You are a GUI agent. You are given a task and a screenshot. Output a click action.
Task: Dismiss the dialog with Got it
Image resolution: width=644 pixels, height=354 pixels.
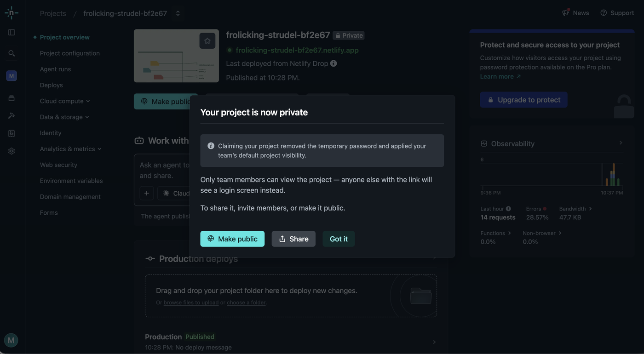(339, 239)
